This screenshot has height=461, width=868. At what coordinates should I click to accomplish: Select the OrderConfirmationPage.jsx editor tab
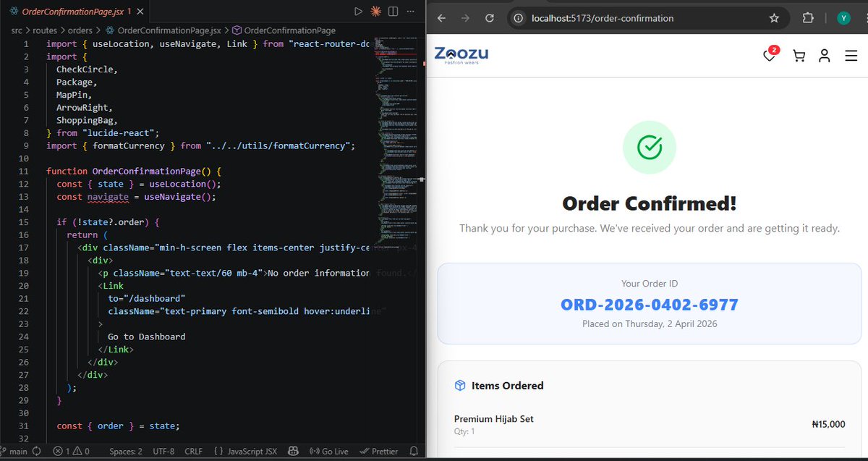(x=75, y=12)
